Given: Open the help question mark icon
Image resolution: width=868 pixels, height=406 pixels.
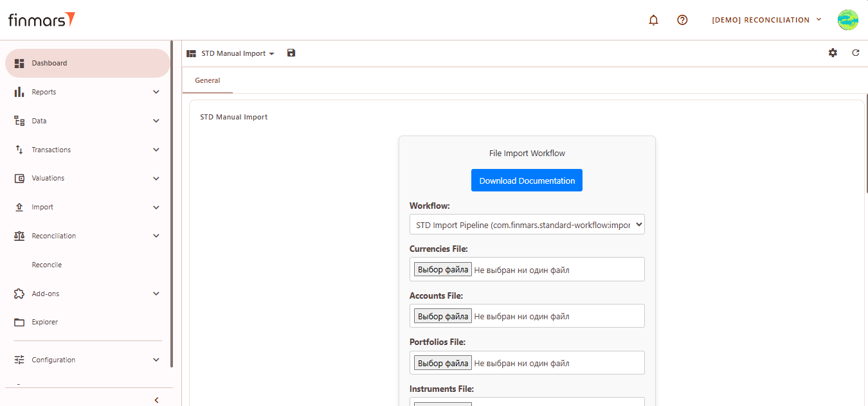Looking at the screenshot, I should [x=682, y=20].
